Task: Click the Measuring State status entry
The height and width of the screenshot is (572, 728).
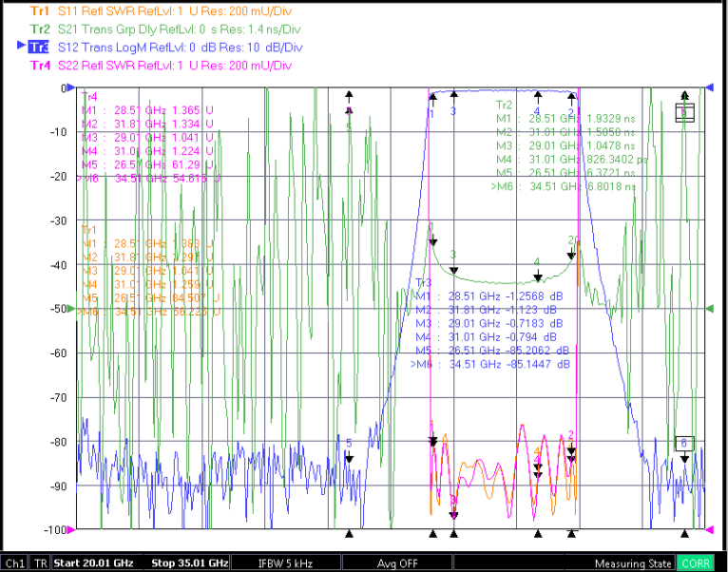Action: (x=632, y=563)
